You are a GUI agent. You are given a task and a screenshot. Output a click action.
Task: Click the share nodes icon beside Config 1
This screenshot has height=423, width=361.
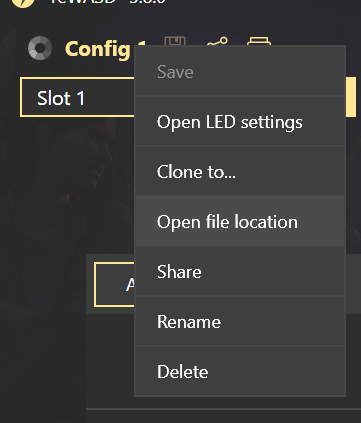click(x=217, y=41)
